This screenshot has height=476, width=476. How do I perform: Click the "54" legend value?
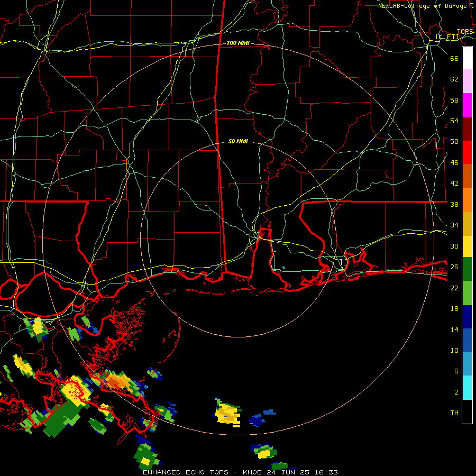click(454, 121)
